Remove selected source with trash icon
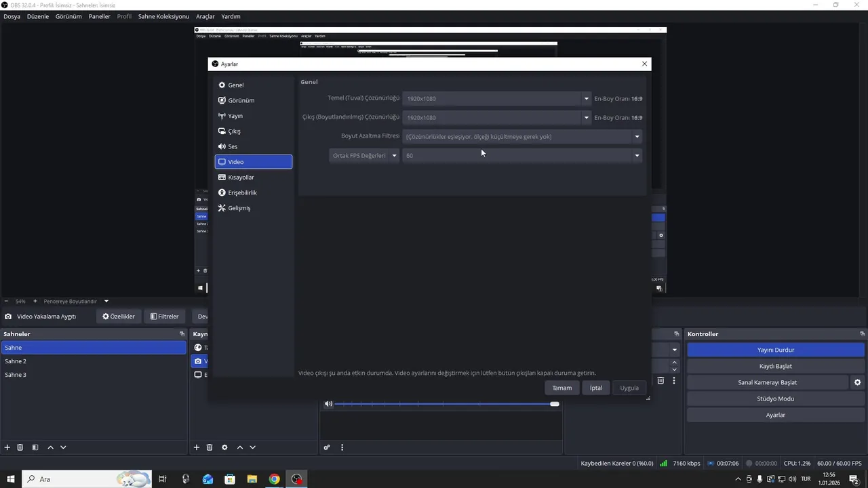Image resolution: width=868 pixels, height=488 pixels. tap(210, 447)
